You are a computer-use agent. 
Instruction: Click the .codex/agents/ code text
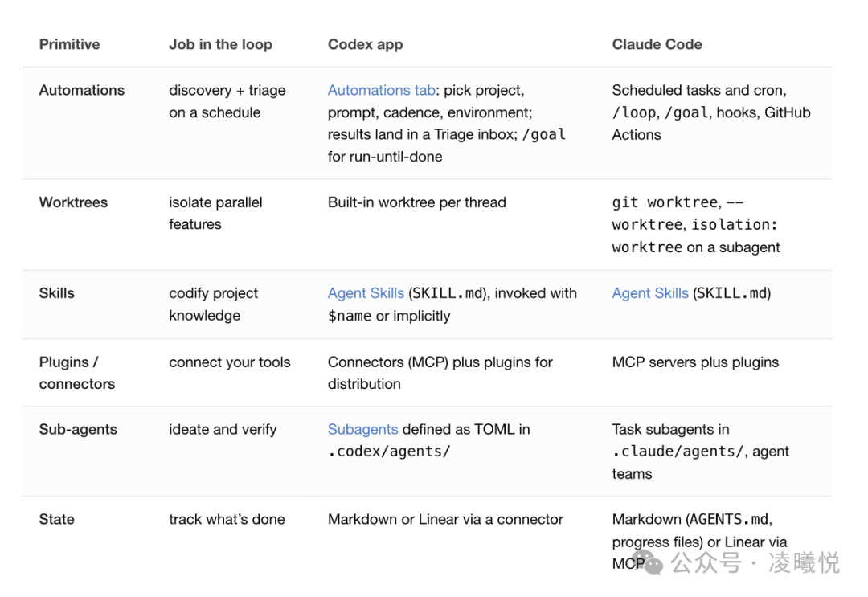tap(389, 452)
